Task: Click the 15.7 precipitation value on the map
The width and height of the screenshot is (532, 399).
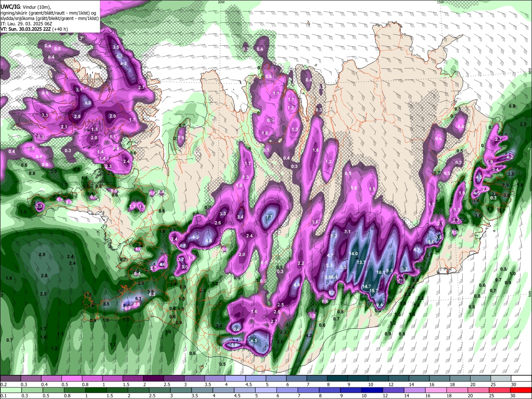Action: (x=374, y=291)
